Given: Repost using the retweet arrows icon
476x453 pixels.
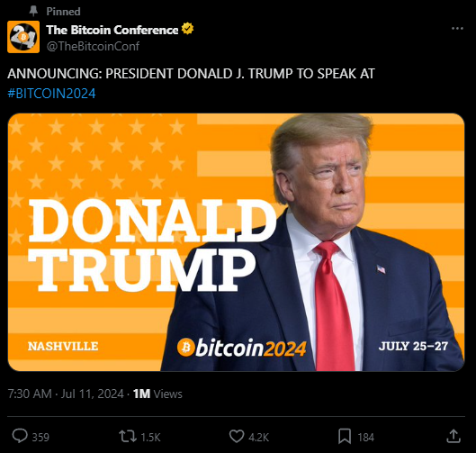Looking at the screenshot, I should (x=128, y=436).
